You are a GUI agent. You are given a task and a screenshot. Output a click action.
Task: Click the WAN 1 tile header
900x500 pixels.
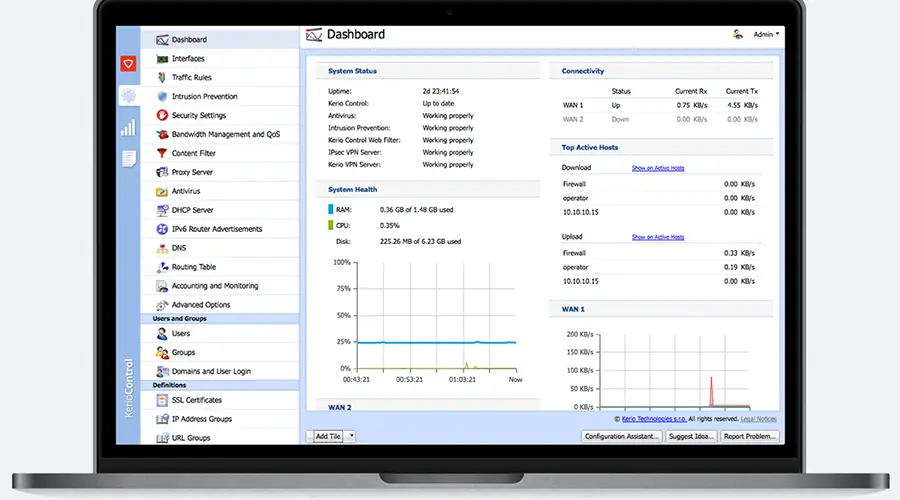click(661, 309)
